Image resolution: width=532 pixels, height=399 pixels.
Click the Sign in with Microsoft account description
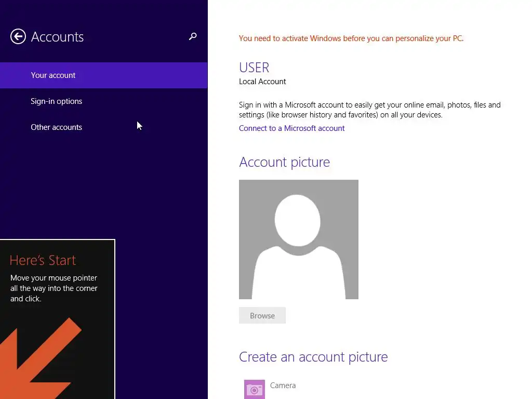(370, 110)
